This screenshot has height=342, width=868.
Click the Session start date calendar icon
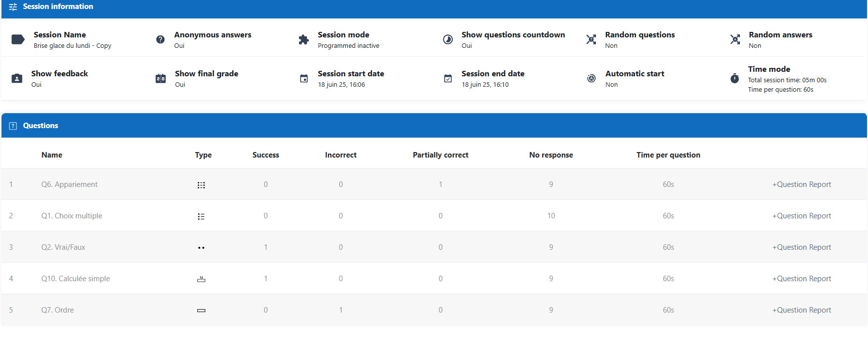(x=304, y=79)
